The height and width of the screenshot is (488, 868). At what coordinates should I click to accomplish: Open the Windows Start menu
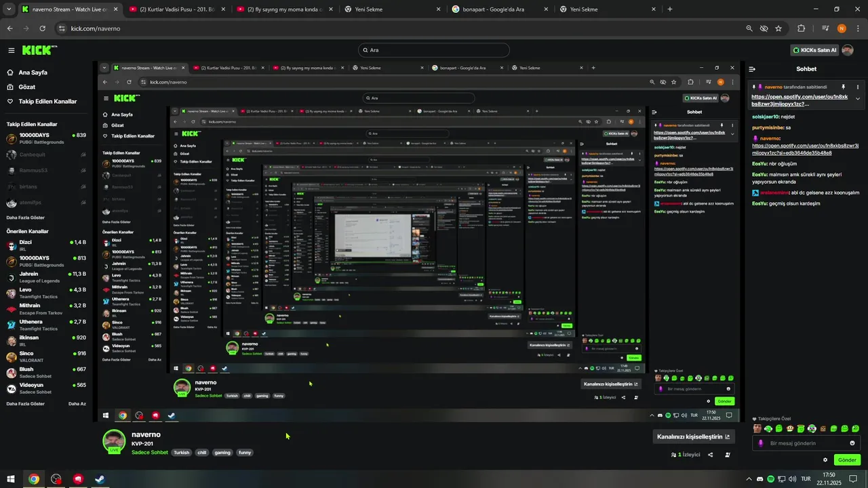click(11, 479)
